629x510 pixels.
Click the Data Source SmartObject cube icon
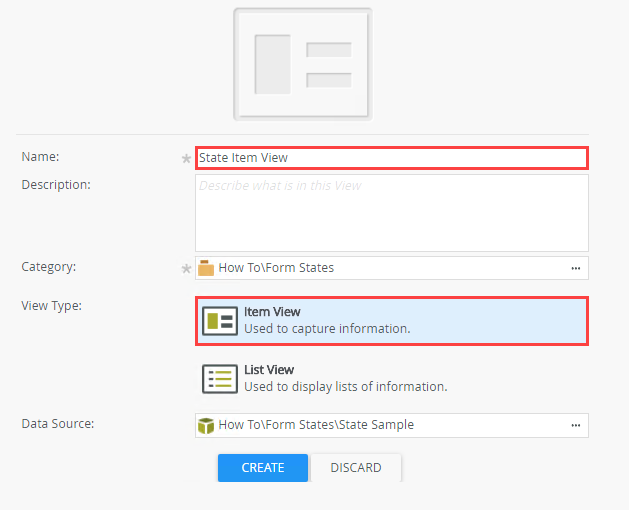(206, 426)
